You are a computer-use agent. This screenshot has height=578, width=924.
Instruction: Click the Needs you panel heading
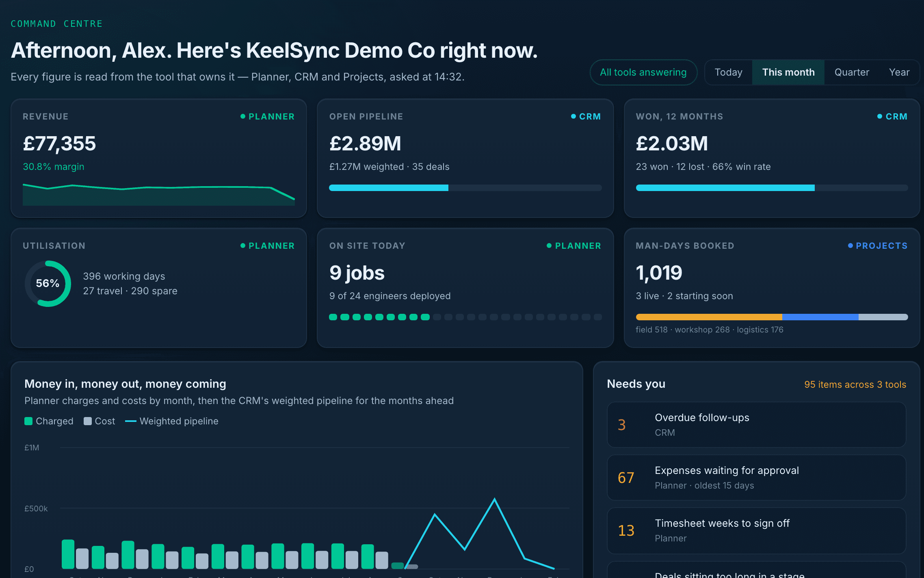point(636,384)
